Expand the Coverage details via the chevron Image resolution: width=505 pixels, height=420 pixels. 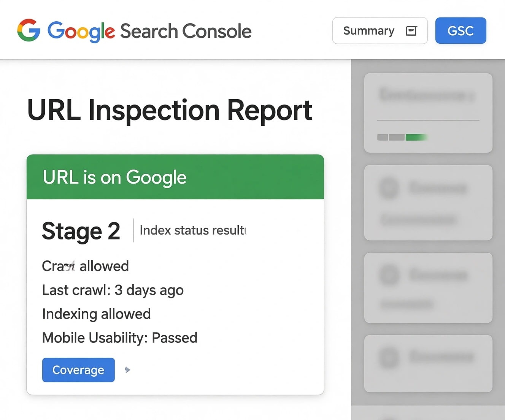point(127,369)
